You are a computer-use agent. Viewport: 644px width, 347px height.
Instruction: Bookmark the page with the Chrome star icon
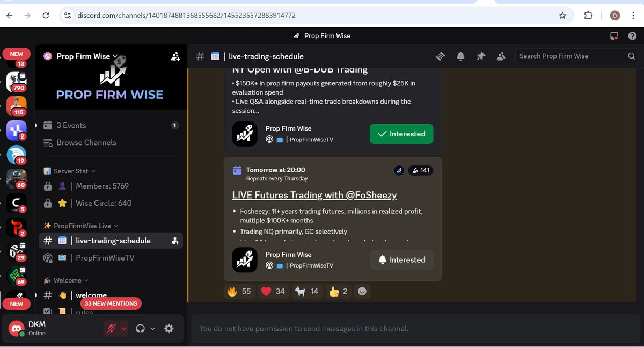tap(562, 16)
